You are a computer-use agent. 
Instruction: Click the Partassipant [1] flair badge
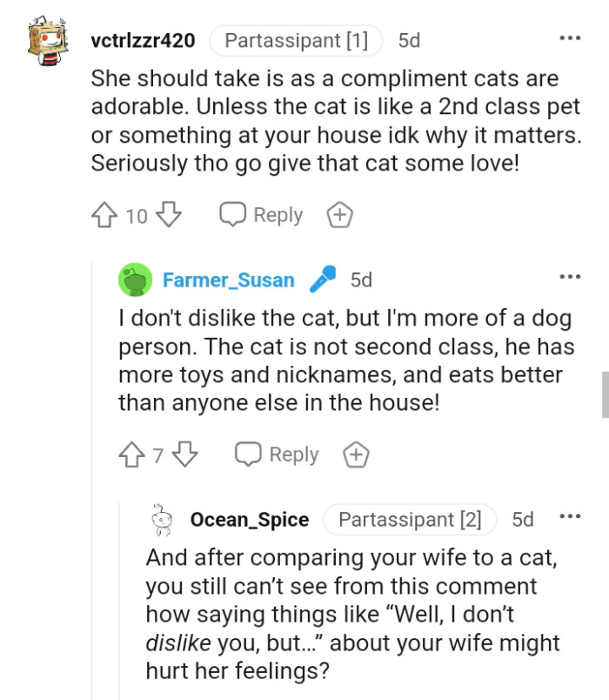click(x=295, y=40)
